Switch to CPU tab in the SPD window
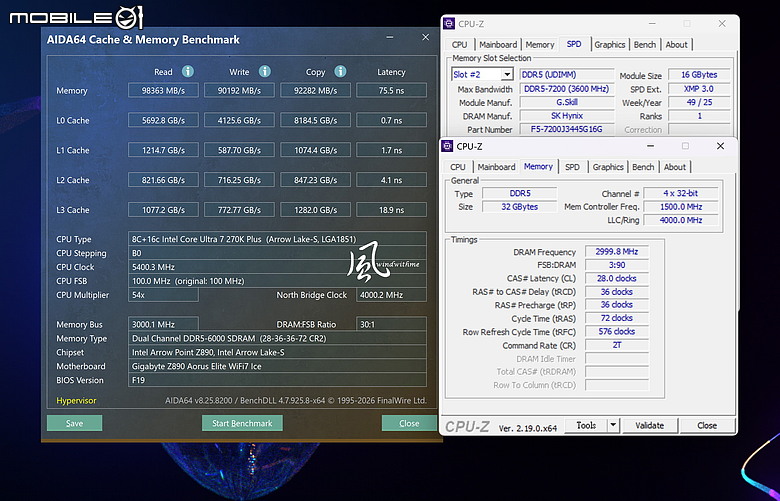 (459, 44)
